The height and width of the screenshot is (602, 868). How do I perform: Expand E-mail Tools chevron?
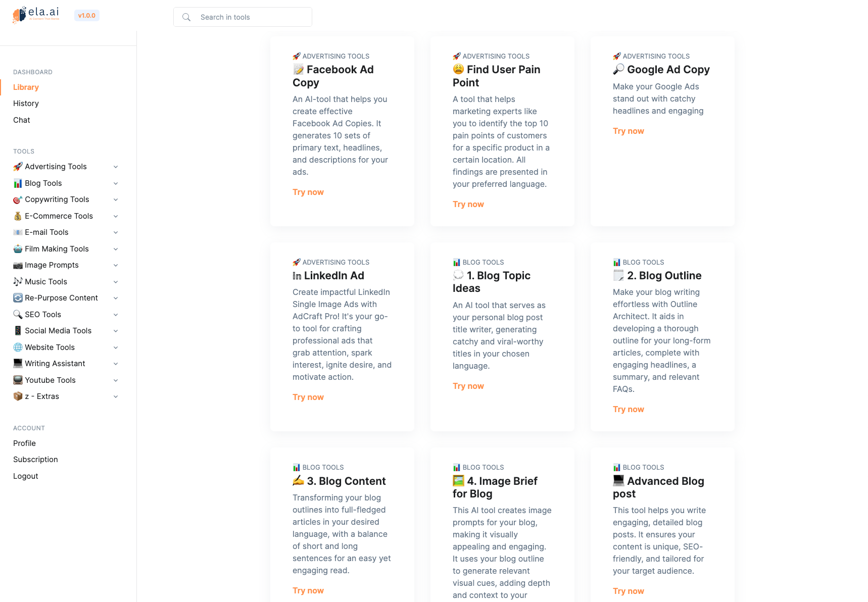point(116,233)
